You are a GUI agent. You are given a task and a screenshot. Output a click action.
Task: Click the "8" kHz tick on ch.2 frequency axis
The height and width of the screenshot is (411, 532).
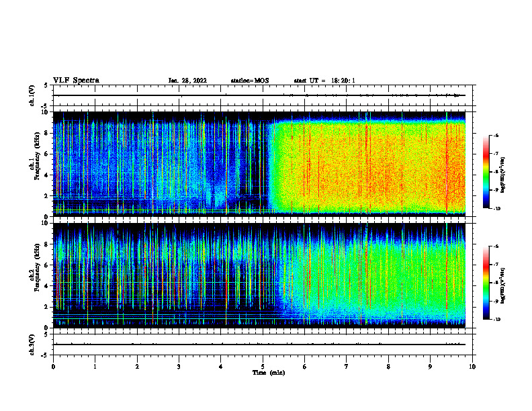[46, 244]
